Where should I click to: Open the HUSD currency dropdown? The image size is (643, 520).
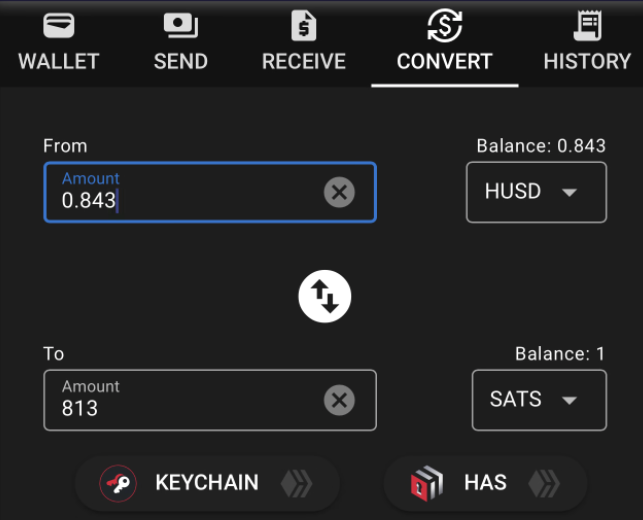(x=536, y=192)
